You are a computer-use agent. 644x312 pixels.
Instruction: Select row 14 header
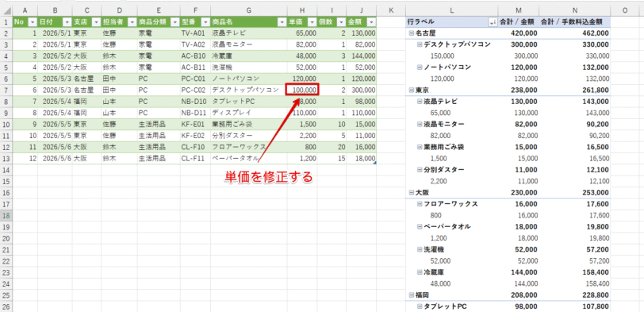[6, 169]
